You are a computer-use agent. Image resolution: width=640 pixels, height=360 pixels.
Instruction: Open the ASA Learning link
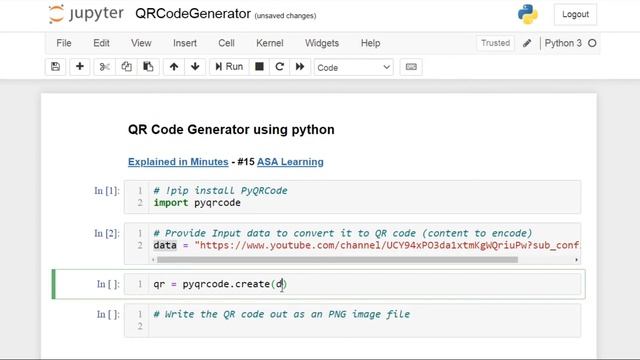point(290,162)
